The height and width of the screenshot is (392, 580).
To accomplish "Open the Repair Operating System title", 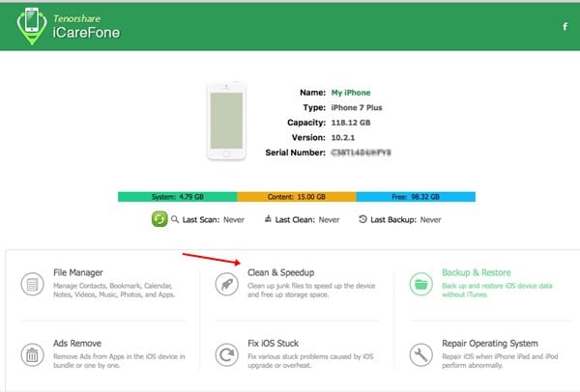I will (x=490, y=343).
